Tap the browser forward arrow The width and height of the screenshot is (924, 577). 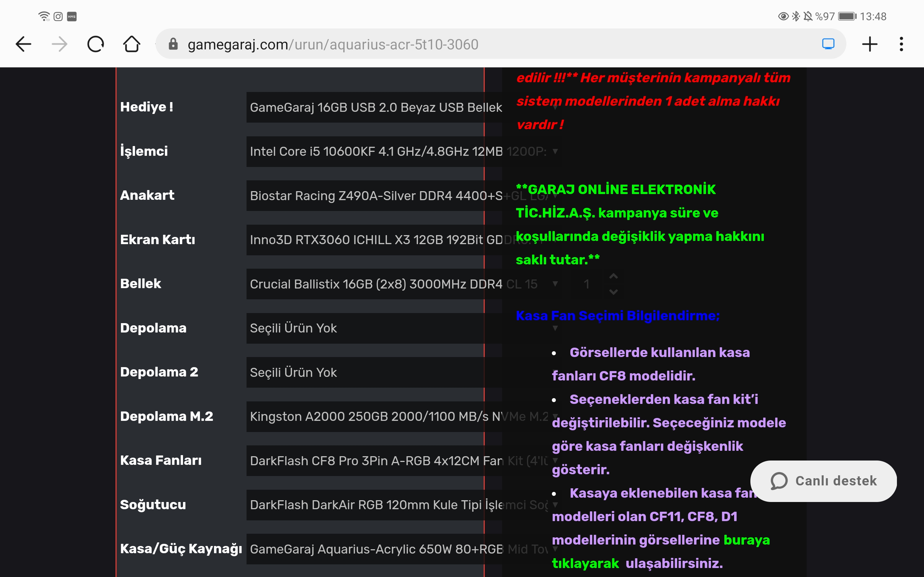60,44
